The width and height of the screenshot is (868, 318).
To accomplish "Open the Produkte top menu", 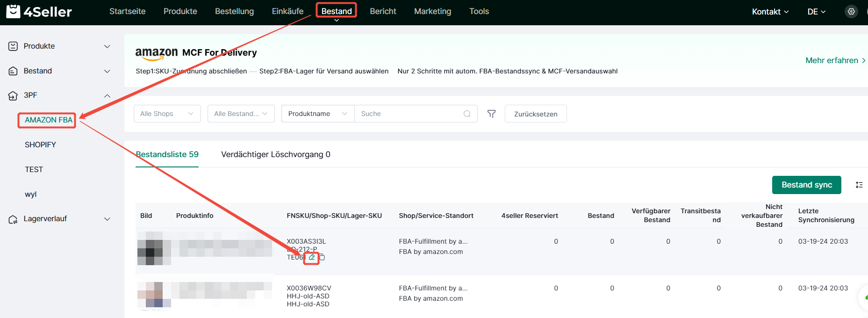I will 180,11.
